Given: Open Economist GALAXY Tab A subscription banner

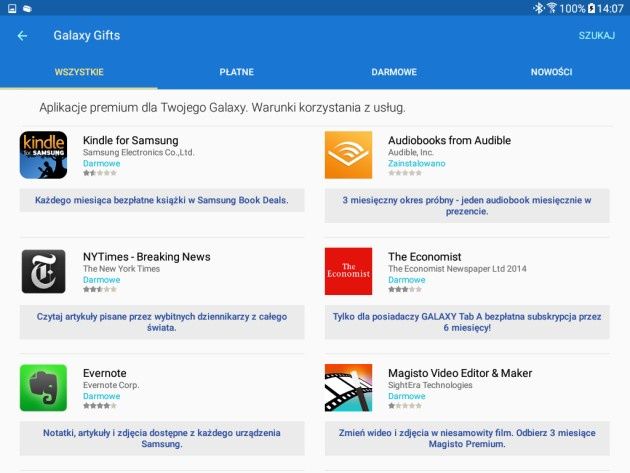Looking at the screenshot, I should (x=467, y=322).
